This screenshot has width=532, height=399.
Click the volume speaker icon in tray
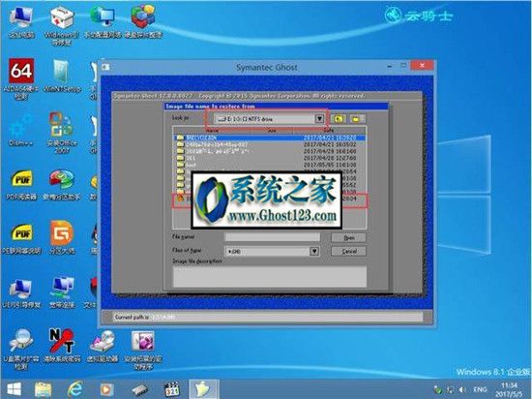point(461,389)
